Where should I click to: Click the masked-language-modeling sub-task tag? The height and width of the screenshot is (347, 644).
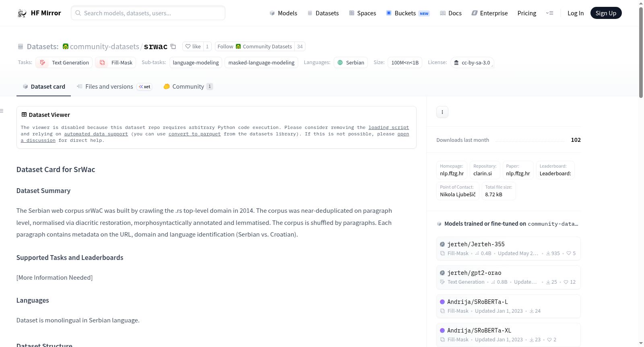pos(262,62)
